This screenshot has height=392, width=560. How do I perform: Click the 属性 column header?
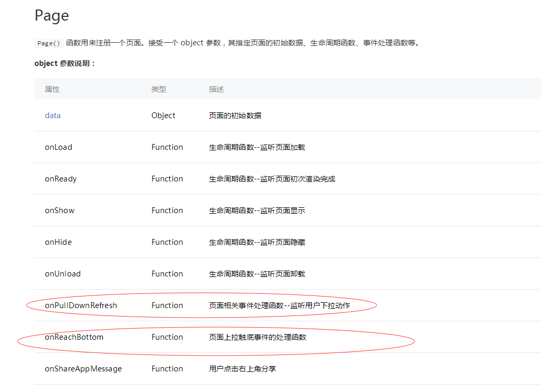point(52,89)
